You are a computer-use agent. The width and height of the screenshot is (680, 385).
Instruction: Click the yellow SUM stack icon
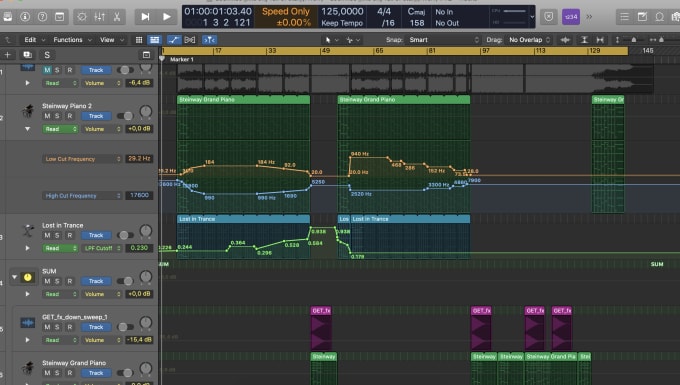coord(28,277)
